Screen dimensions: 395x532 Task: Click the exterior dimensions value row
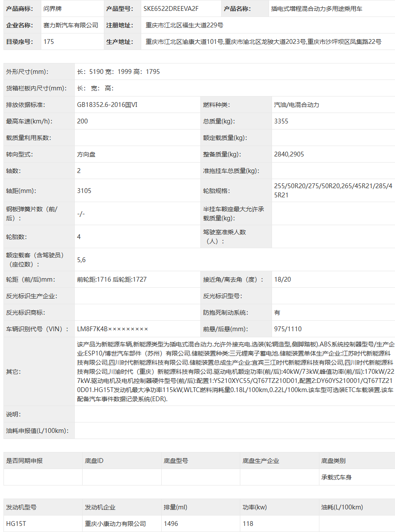[235, 72]
